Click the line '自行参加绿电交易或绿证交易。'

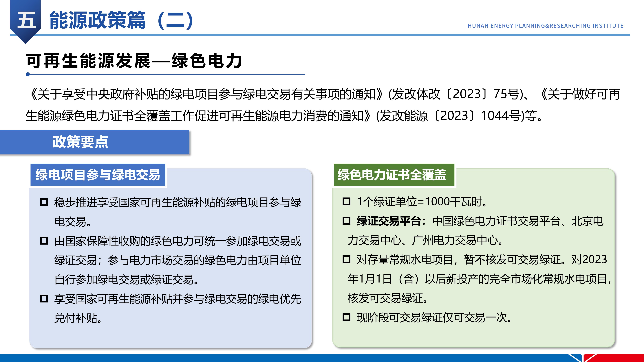127,280
